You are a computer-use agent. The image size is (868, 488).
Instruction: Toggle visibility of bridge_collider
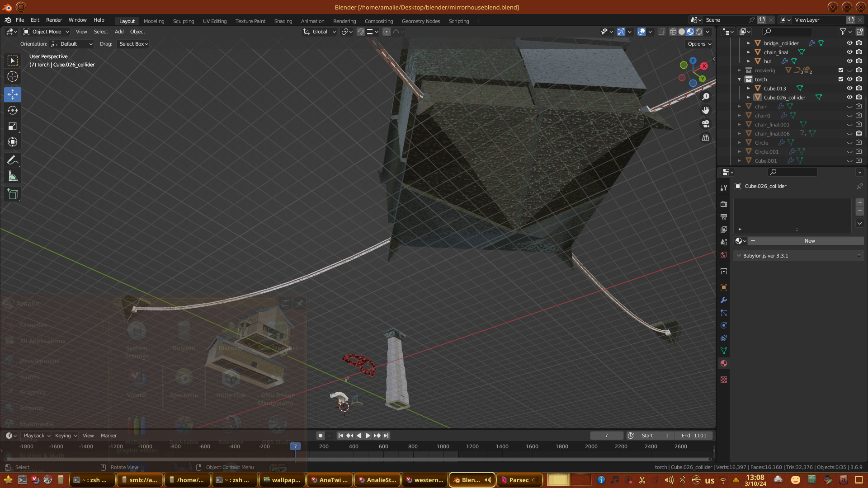click(849, 43)
